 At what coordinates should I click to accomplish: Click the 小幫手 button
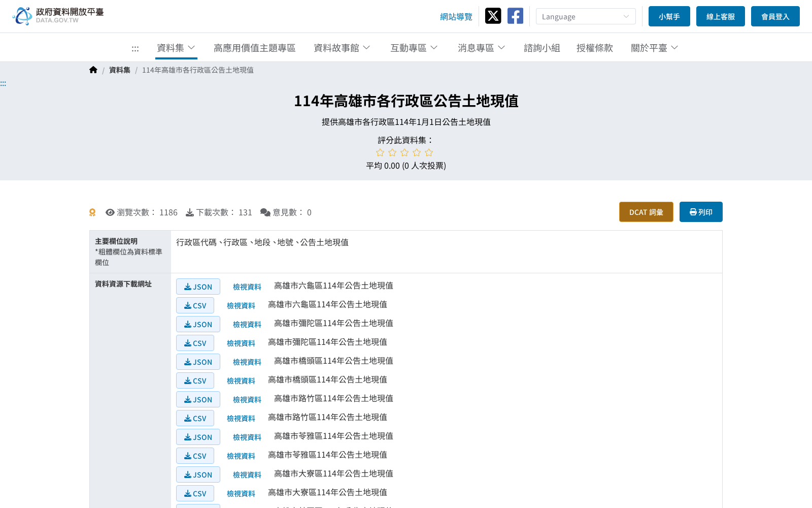(x=669, y=16)
